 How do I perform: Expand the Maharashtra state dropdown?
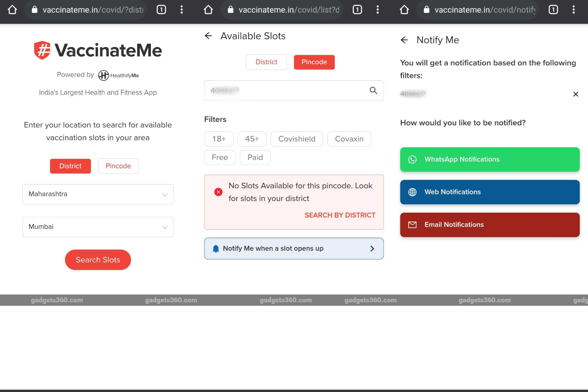(98, 195)
